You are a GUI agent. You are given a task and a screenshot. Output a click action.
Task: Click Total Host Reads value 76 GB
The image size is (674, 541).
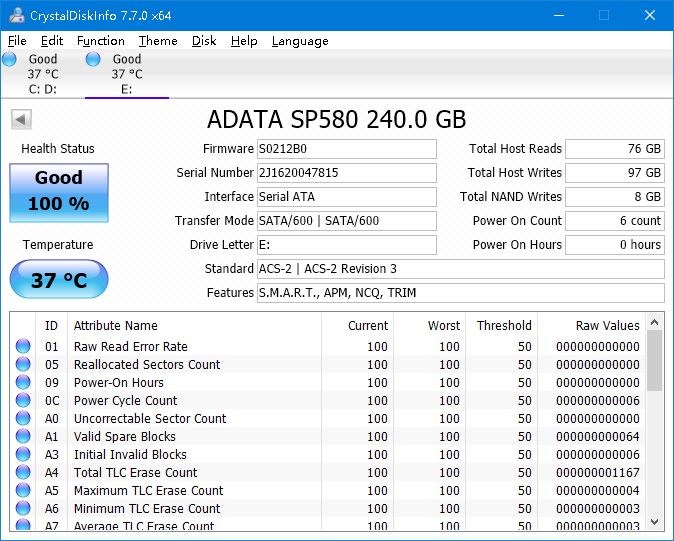(615, 149)
